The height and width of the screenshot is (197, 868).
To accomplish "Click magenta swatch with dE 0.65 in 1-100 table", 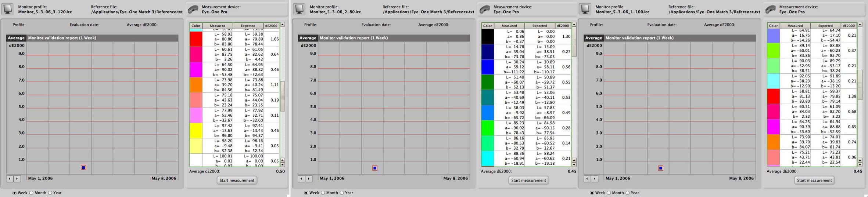I will [774, 127].
